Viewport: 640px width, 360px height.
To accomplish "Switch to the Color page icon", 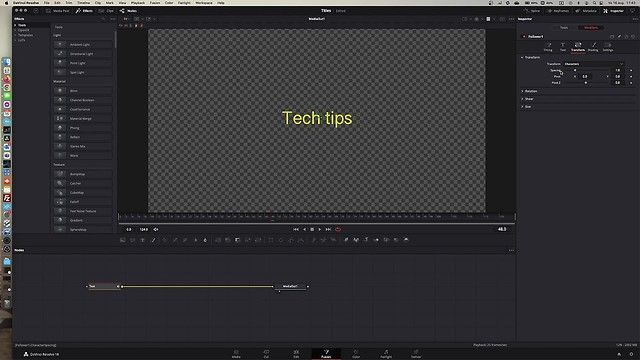I will click(356, 353).
